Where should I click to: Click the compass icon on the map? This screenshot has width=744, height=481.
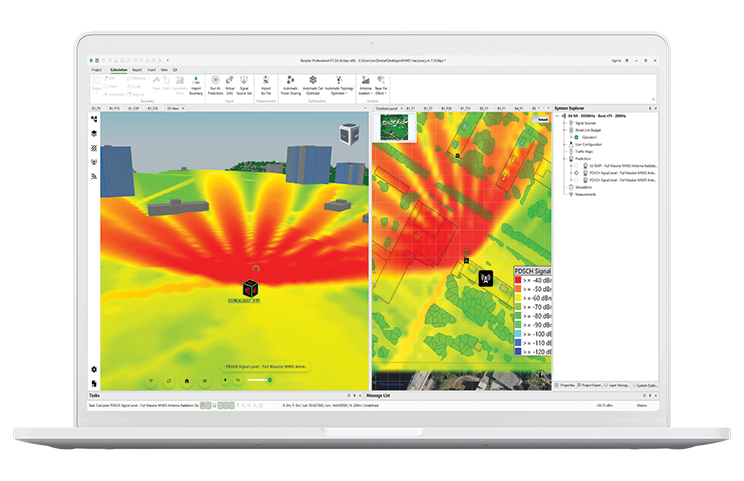coord(540,376)
